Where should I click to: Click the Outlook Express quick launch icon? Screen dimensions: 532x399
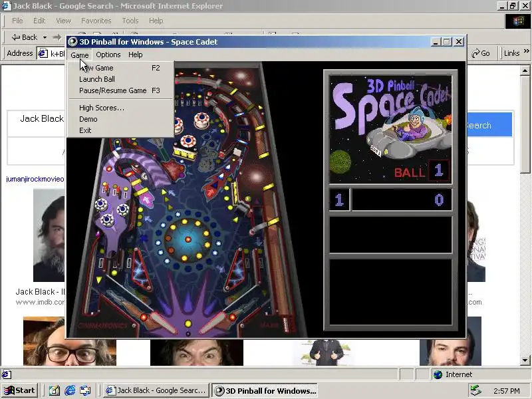click(x=85, y=391)
